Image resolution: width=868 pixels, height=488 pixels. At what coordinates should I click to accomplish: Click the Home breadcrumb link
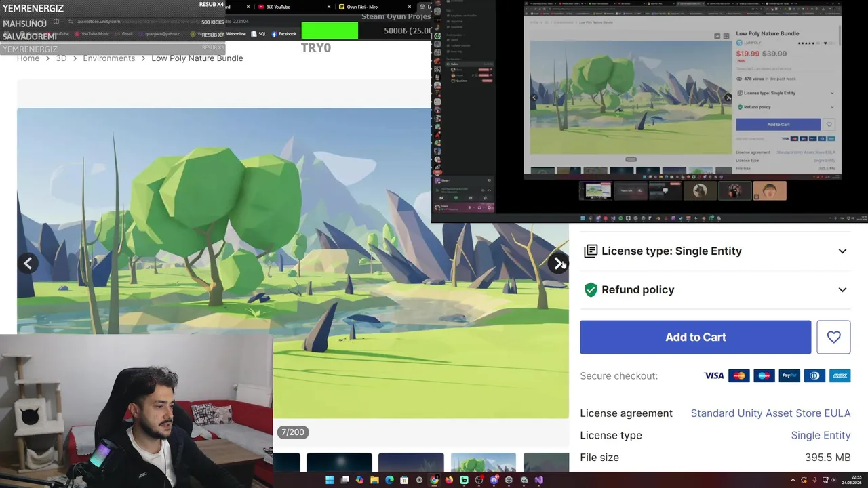(x=28, y=58)
